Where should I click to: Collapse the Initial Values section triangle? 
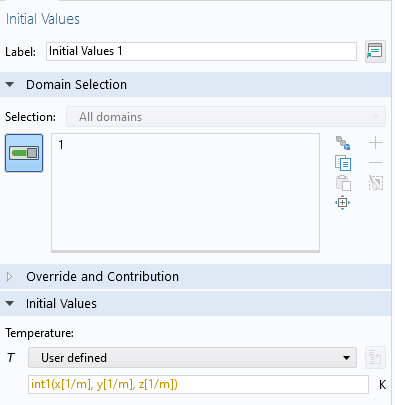click(10, 303)
